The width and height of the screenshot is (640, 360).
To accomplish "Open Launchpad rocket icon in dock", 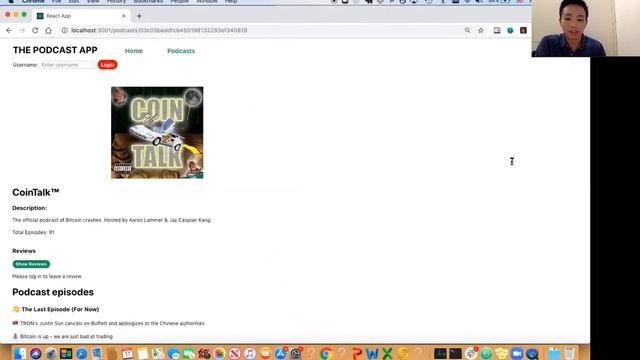I will point(51,353).
